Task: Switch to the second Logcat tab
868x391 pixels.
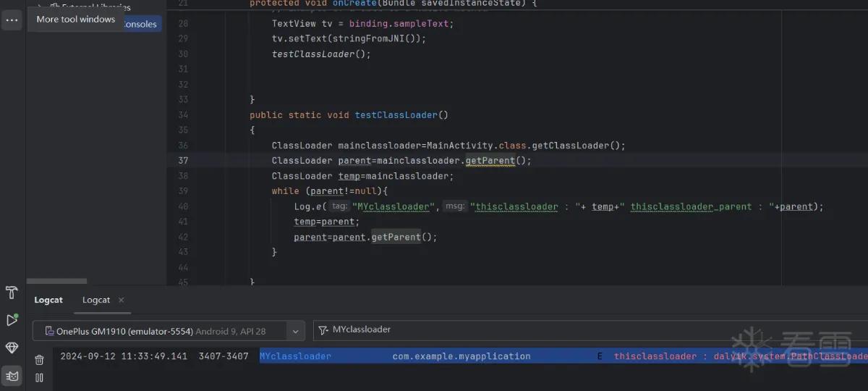Action: pyautogui.click(x=96, y=300)
